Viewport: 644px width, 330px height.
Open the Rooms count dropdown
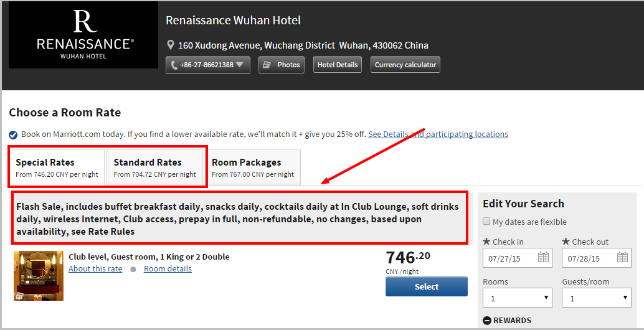pyautogui.click(x=518, y=298)
